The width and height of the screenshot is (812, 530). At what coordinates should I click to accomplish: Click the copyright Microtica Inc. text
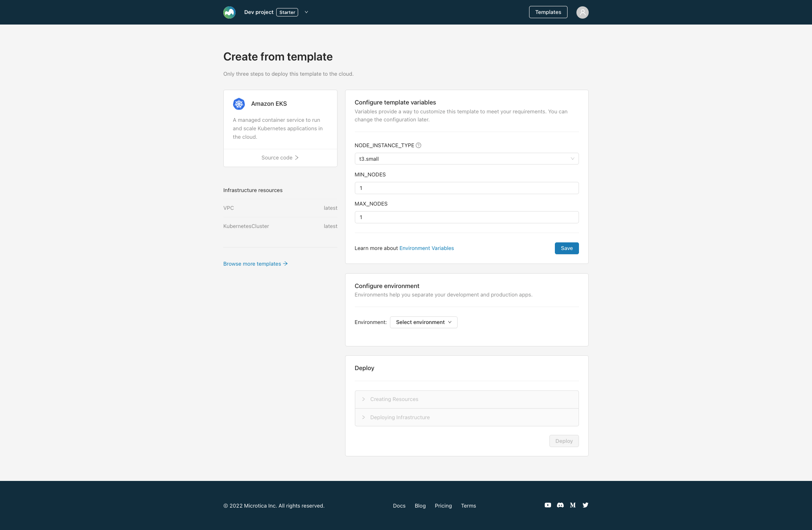pos(274,506)
